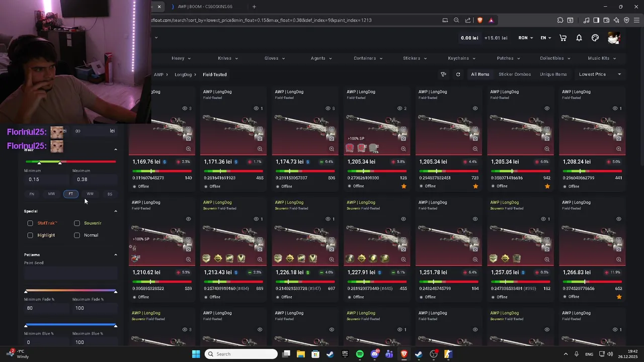Open the theme palette icon
This screenshot has width=644, height=362.
[x=595, y=38]
